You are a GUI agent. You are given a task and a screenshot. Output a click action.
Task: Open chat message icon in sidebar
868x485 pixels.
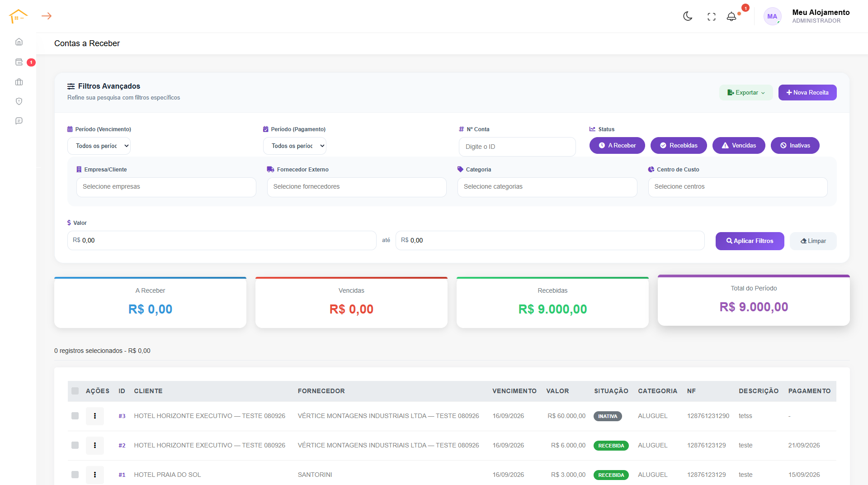click(19, 121)
